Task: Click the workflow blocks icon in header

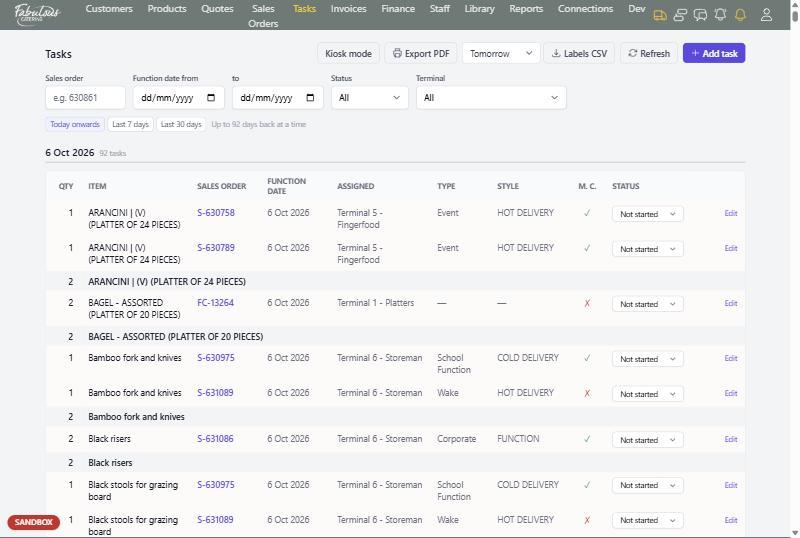Action: pos(680,15)
